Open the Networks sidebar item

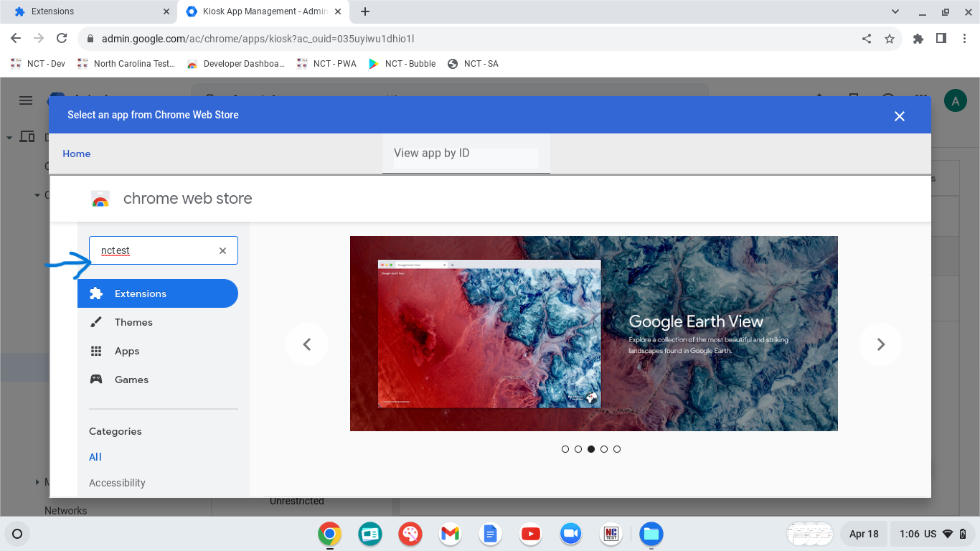tap(65, 510)
